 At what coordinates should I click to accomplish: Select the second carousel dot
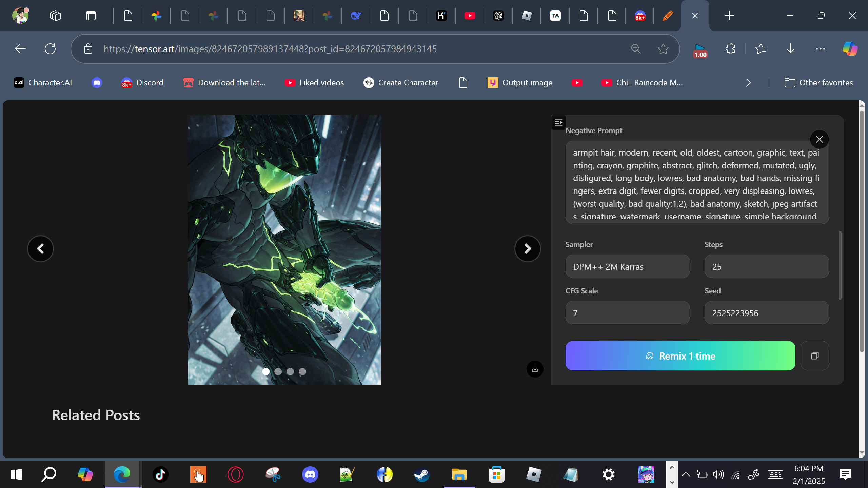[278, 371]
